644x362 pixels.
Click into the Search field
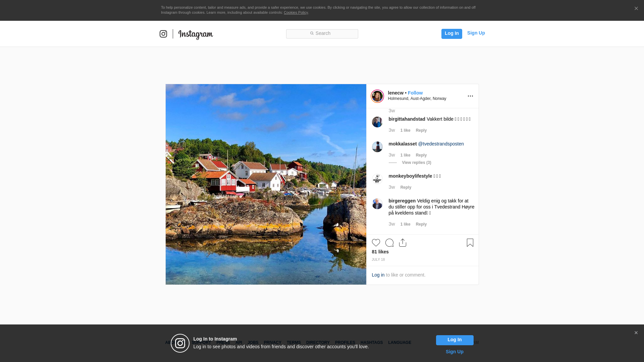pos(322,34)
